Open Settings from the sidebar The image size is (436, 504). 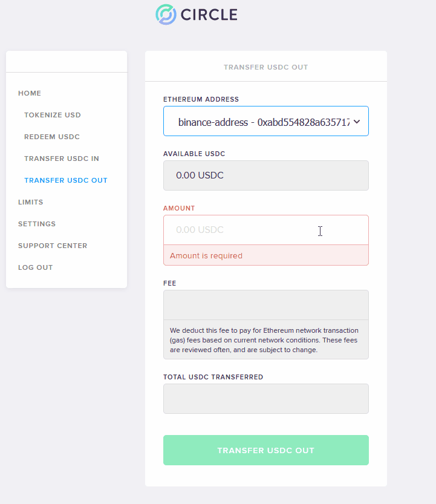[37, 224]
